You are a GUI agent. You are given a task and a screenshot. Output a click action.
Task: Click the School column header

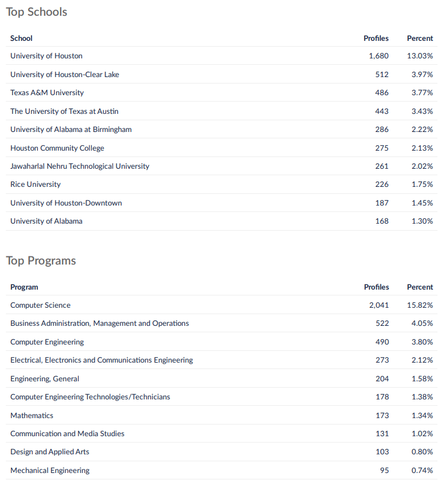21,39
